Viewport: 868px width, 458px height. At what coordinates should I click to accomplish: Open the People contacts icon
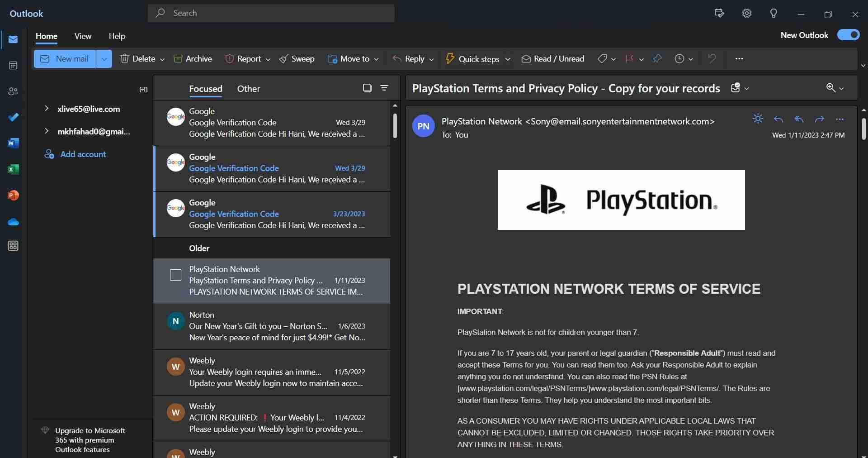[x=13, y=91]
